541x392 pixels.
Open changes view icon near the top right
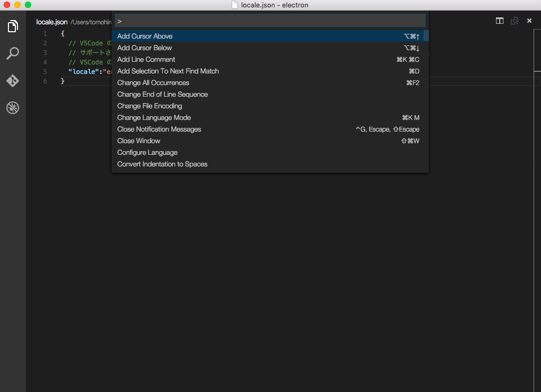click(x=515, y=21)
